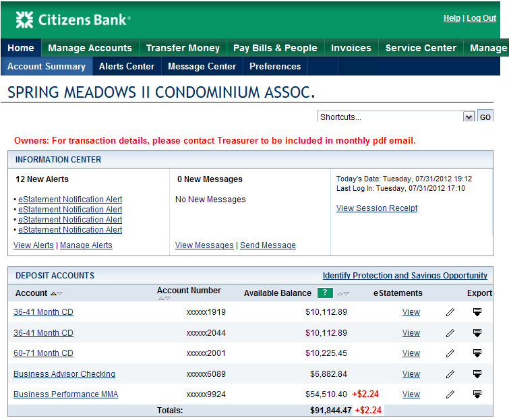This screenshot has height=420, width=509.
Task: Click the eStatements column header
Action: [x=398, y=293]
